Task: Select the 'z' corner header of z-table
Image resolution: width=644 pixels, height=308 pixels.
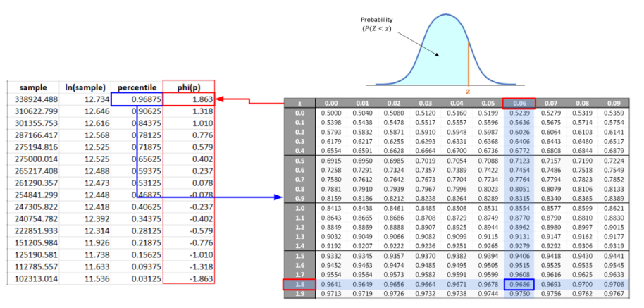Action: 300,103
